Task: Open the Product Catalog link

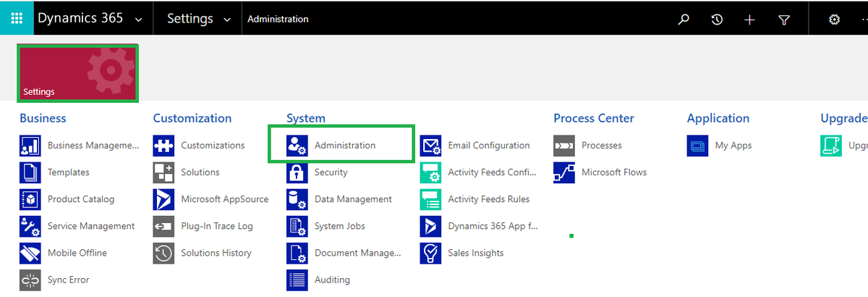Action: point(81,199)
